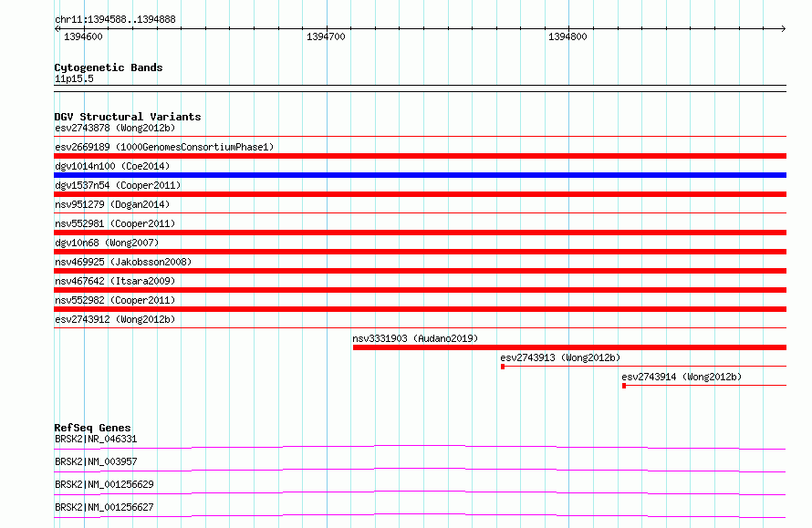Open the BRSK2|NR_046331 transcript
This screenshot has width=812, height=528.
96,439
